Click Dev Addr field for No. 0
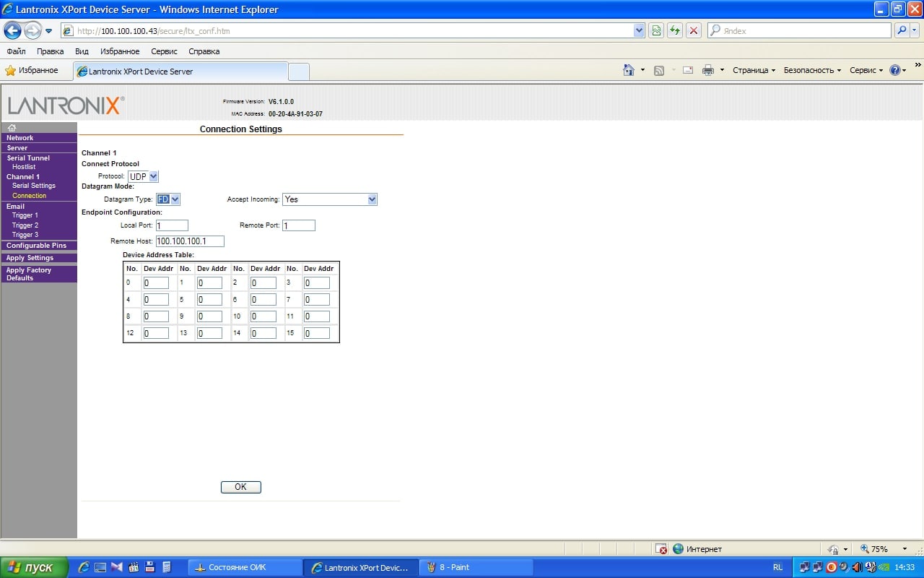Image resolution: width=924 pixels, height=578 pixels. click(156, 283)
